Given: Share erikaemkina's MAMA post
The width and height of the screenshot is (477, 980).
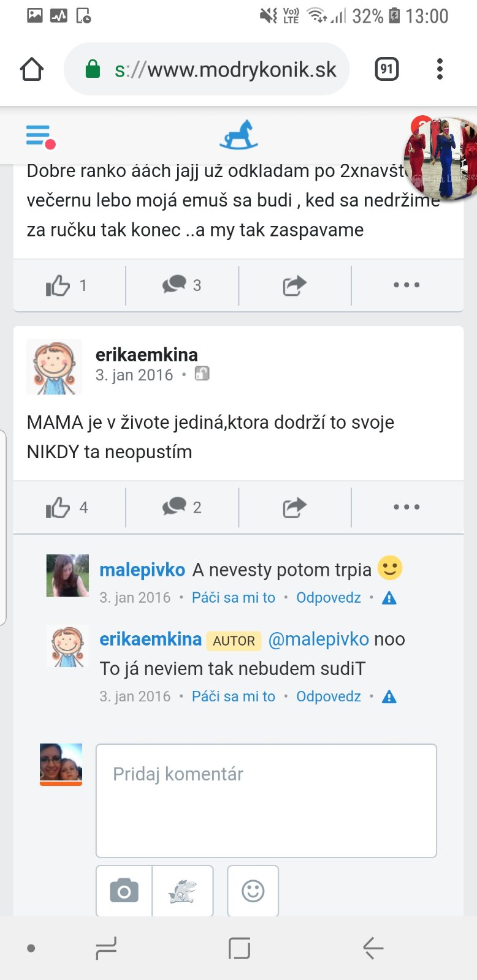Looking at the screenshot, I should point(294,507).
